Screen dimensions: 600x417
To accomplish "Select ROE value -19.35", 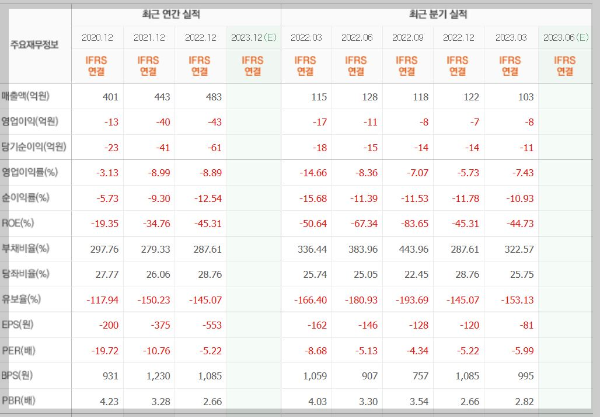I will pyautogui.click(x=104, y=223).
